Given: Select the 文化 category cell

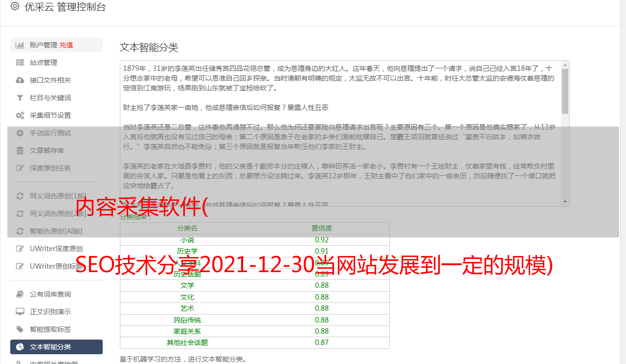Looking at the screenshot, I should tap(187, 297).
